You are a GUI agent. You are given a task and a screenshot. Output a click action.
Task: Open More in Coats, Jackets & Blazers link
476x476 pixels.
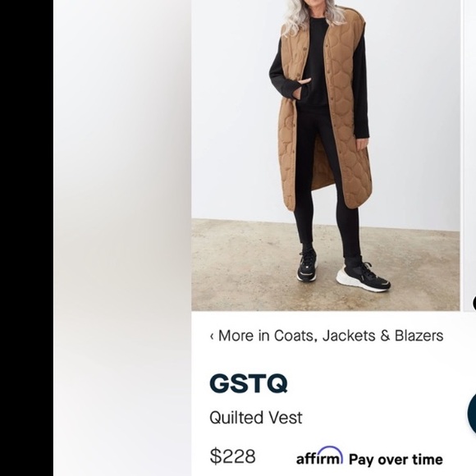[327, 336]
